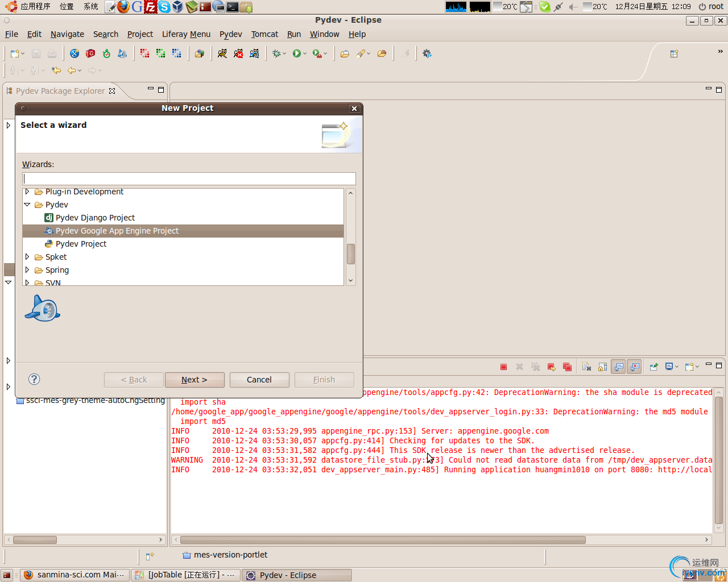This screenshot has height=582, width=728.
Task: Pin the console view
Action: (x=653, y=367)
